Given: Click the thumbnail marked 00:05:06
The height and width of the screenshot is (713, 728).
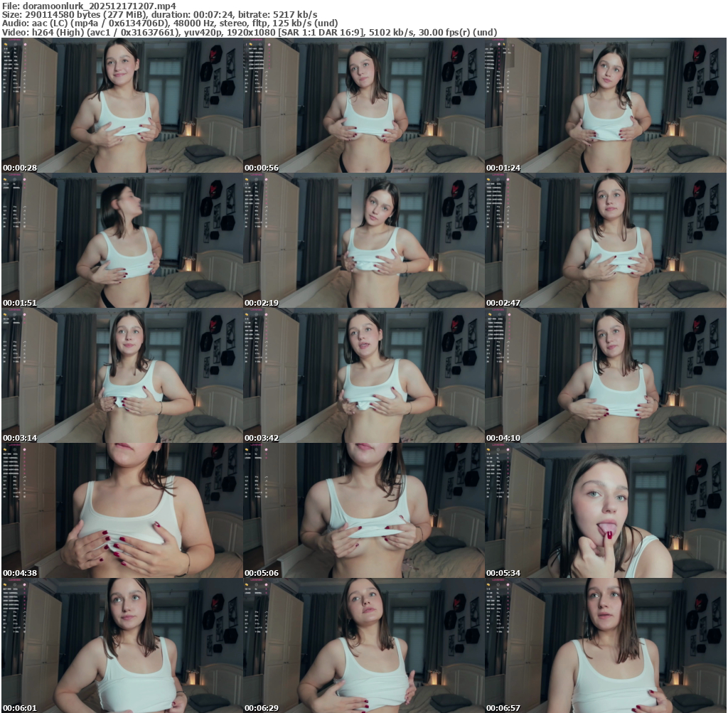Looking at the screenshot, I should [x=363, y=511].
